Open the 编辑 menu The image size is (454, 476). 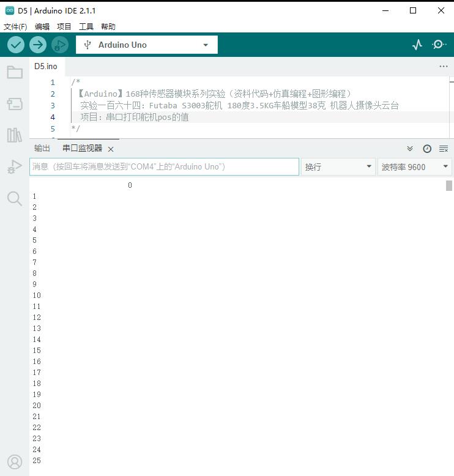(42, 27)
